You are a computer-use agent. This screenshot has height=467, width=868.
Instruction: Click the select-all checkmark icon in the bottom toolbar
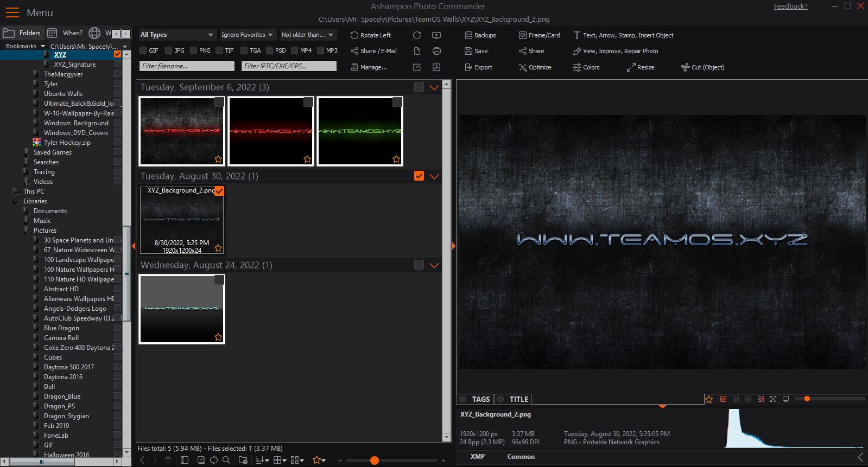[201, 460]
